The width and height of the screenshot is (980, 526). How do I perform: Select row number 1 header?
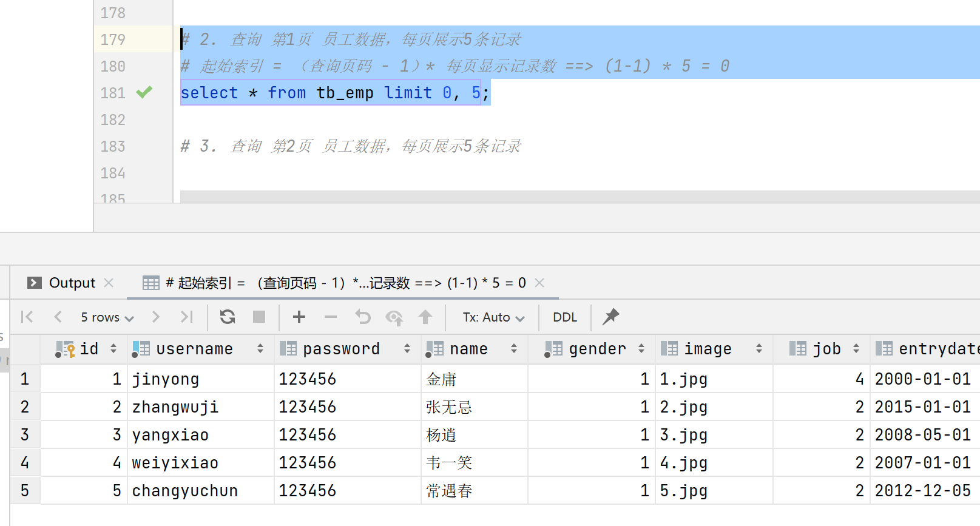[x=25, y=379]
